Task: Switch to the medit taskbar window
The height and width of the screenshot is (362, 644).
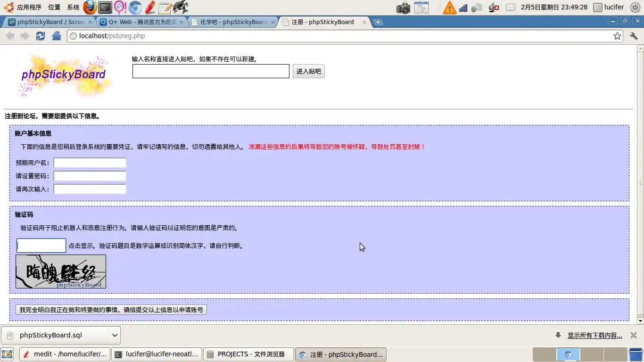Action: pyautogui.click(x=65, y=354)
